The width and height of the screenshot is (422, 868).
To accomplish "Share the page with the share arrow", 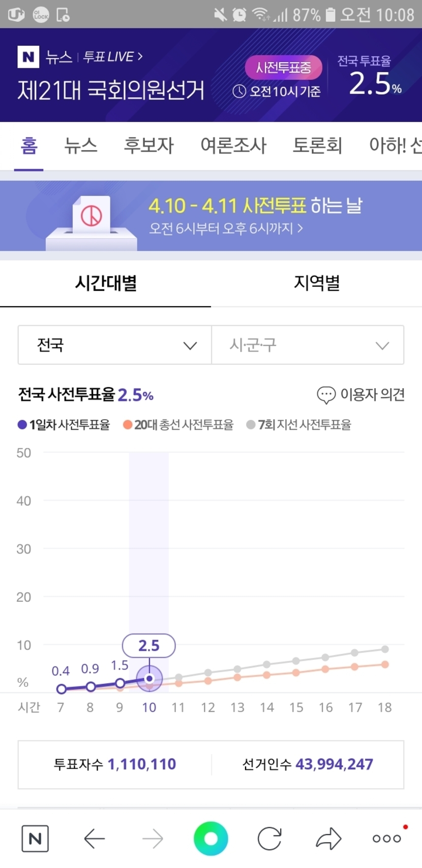I will tap(328, 838).
